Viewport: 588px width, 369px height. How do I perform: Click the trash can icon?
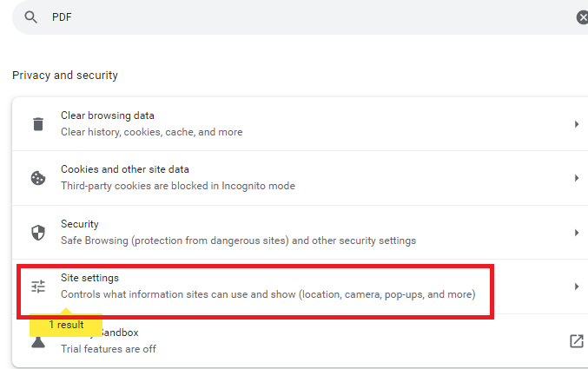38,124
